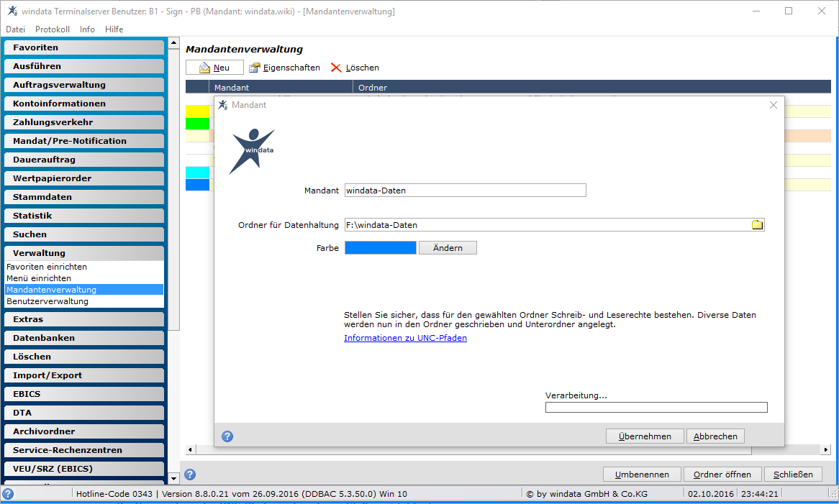839x504 pixels.
Task: Click the Übernehmen button
Action: [645, 436]
